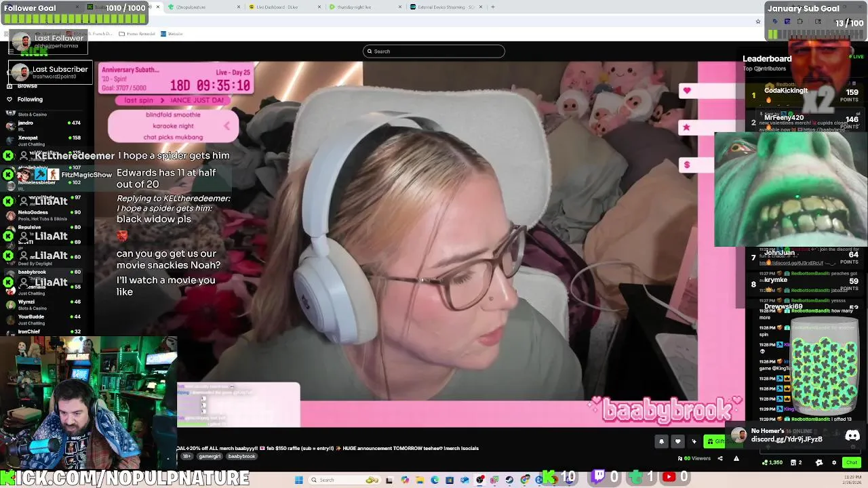Screen dimensions: 868x488
Task: Click JohnJuan on the leaderboard
Action: click(779, 253)
